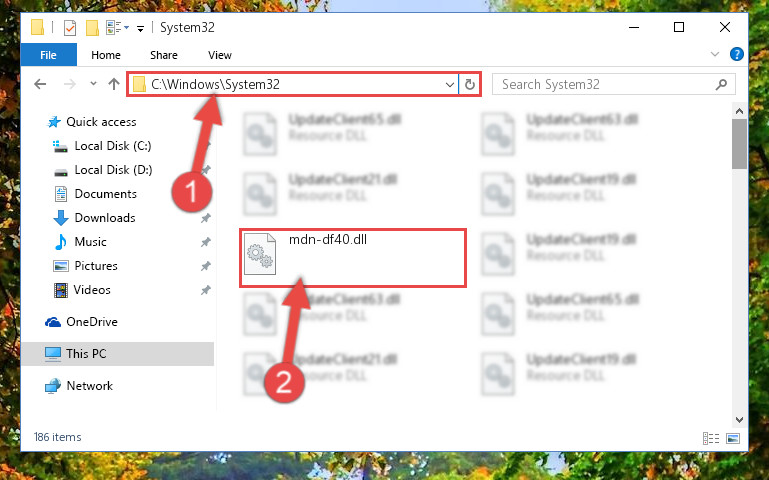The width and height of the screenshot is (769, 480).
Task: Open Customize Quick Access Toolbar dropdown
Action: [140, 29]
